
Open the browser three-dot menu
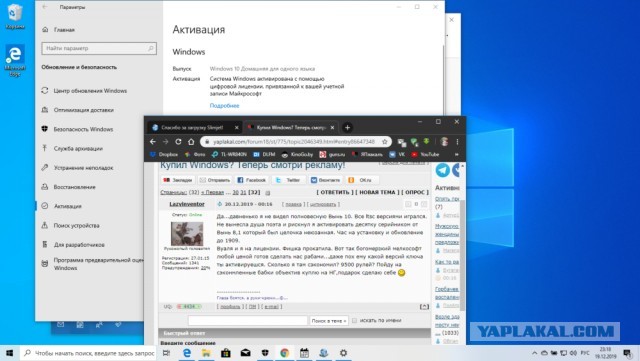[457, 142]
